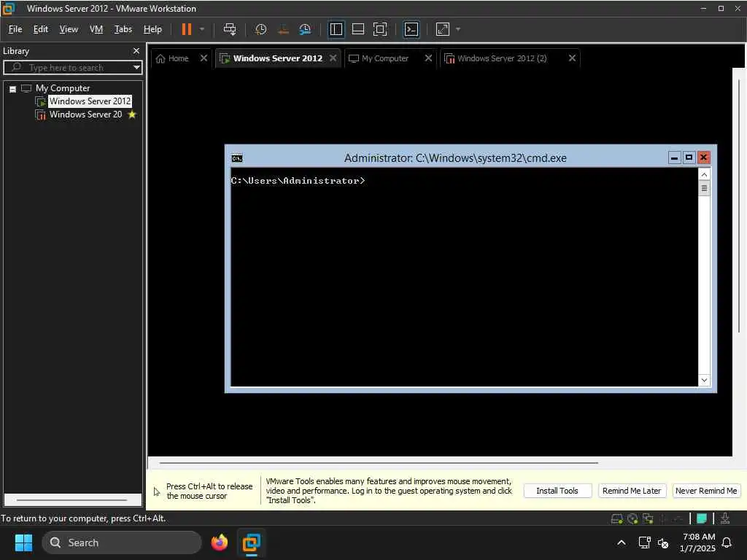Screen dimensions: 747x560
Task: Click the cmd scrollbar up arrow
Action: click(704, 174)
